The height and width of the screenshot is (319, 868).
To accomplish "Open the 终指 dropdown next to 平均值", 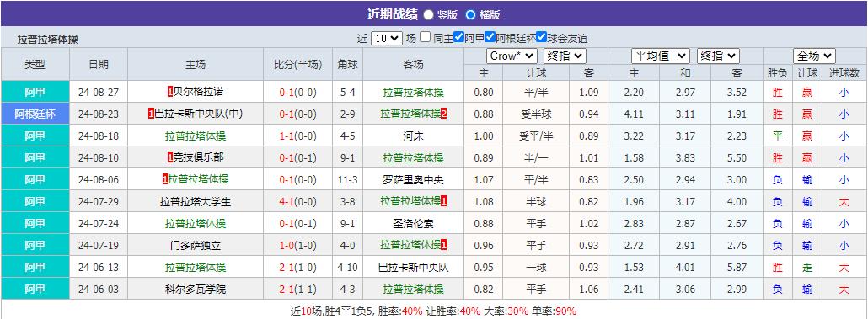I will (719, 56).
